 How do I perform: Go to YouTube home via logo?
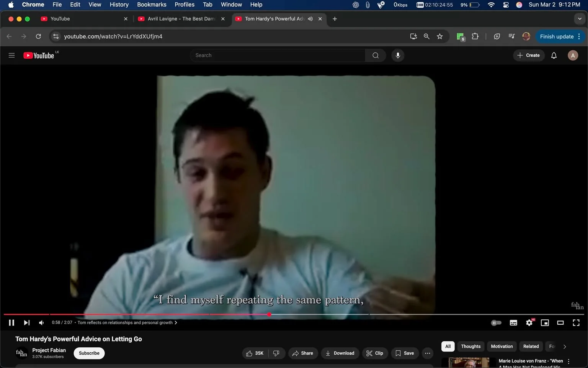click(x=39, y=56)
